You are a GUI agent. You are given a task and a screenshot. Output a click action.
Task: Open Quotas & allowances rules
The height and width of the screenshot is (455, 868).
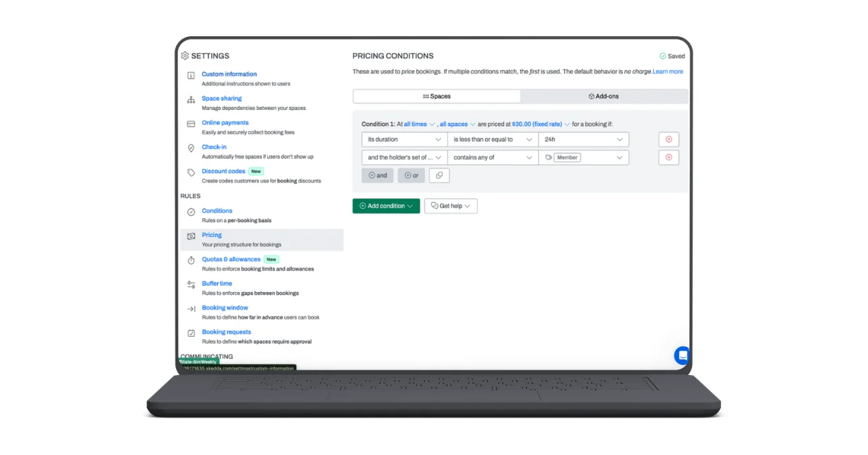[x=231, y=259]
